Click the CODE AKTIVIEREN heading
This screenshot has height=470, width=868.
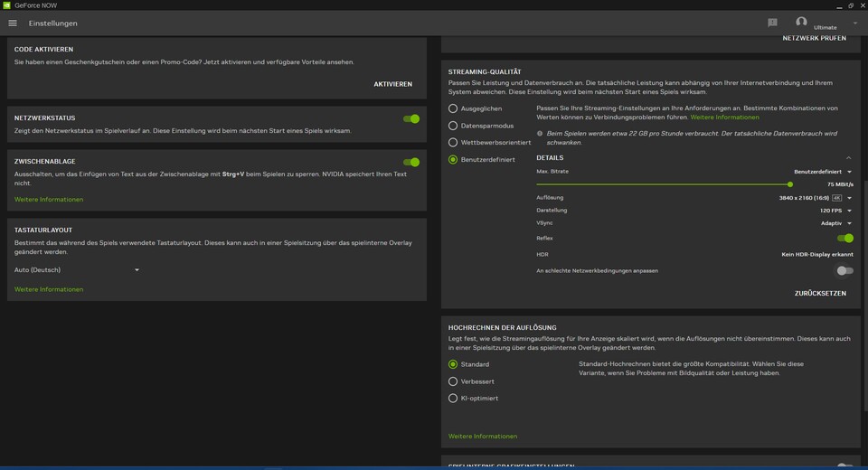pyautogui.click(x=43, y=50)
